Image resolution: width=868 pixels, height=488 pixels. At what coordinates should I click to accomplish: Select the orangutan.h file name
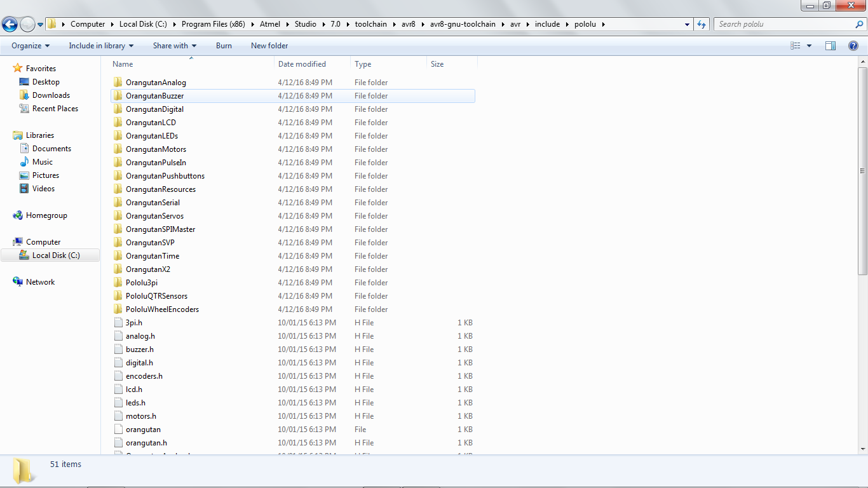point(146,443)
